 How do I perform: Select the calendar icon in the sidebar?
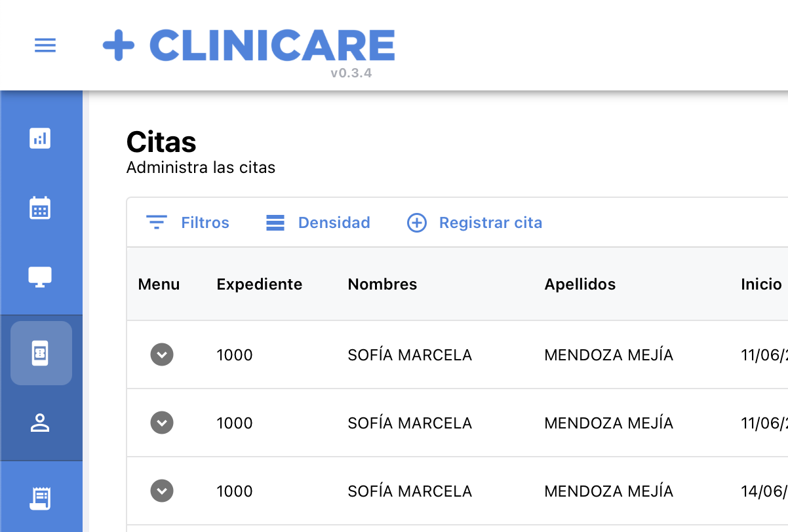pyautogui.click(x=41, y=208)
